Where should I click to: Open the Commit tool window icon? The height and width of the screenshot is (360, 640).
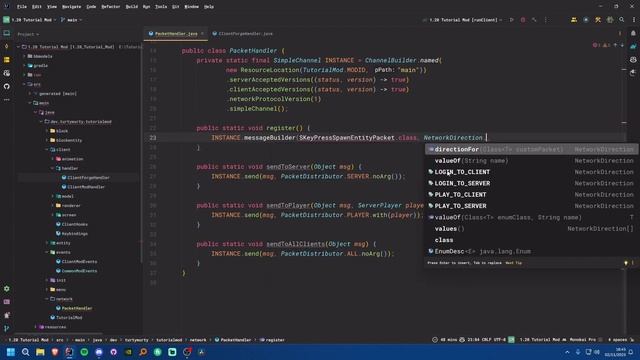tap(7, 47)
